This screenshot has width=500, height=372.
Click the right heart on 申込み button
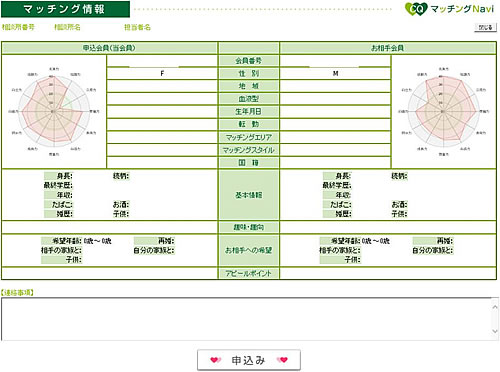coord(282,360)
